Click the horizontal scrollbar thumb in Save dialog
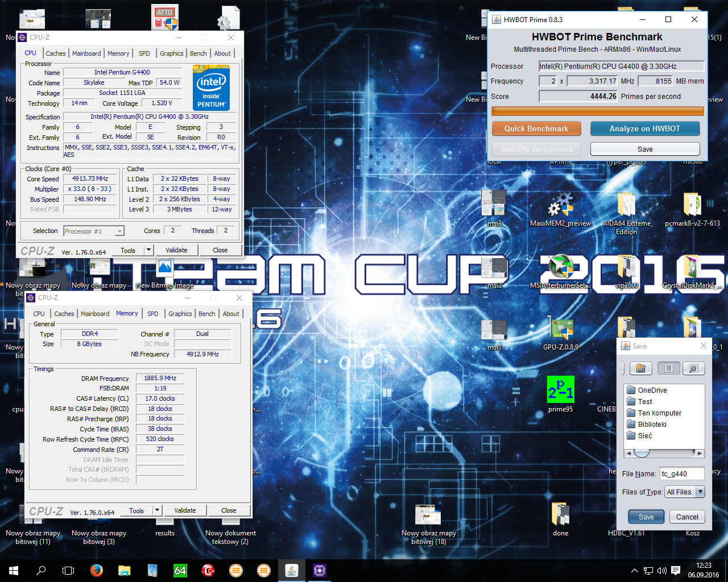This screenshot has height=582, width=728. click(642, 453)
